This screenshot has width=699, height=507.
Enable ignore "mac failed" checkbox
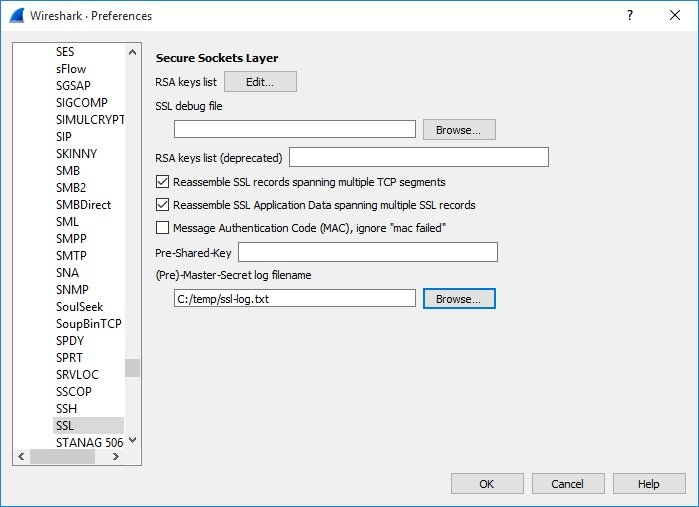(162, 228)
